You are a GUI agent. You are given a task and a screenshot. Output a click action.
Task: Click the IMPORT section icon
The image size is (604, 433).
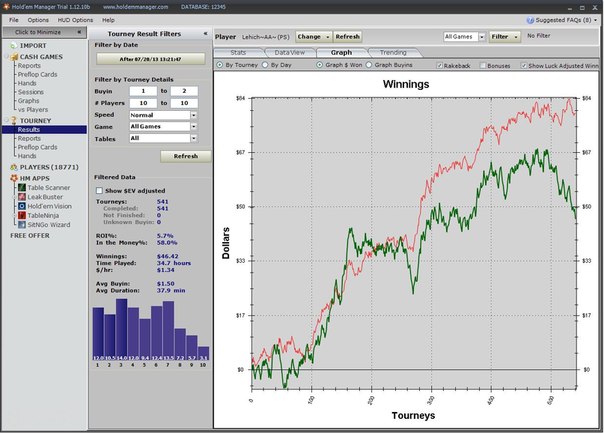tap(14, 45)
